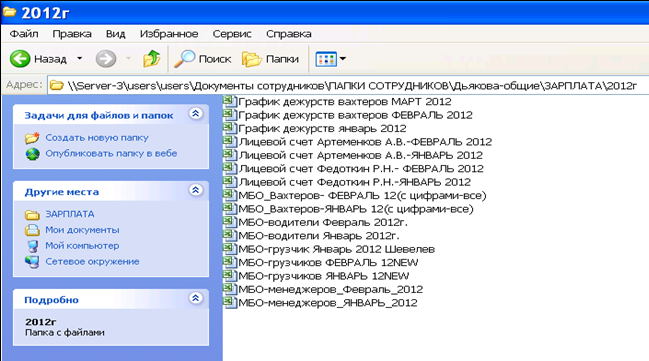649x361 pixels.
Task: Open the Избранное menu
Action: click(x=169, y=34)
